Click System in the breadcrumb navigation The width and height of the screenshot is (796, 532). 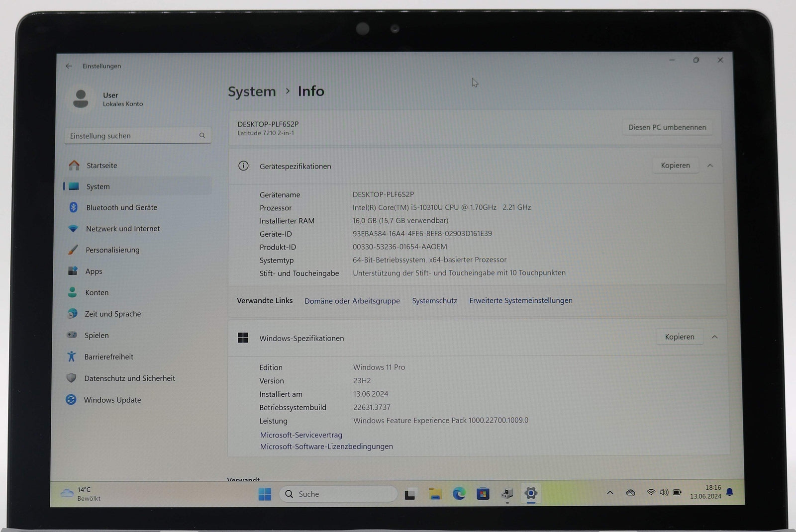click(252, 91)
